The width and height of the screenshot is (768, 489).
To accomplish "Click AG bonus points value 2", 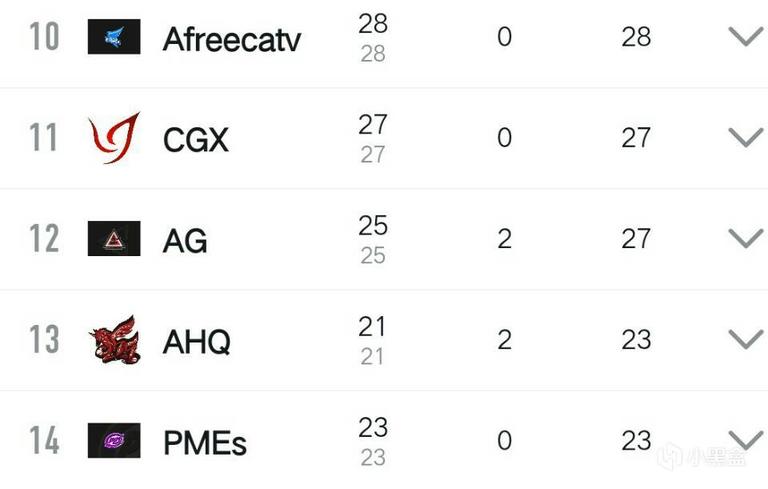I will [504, 239].
